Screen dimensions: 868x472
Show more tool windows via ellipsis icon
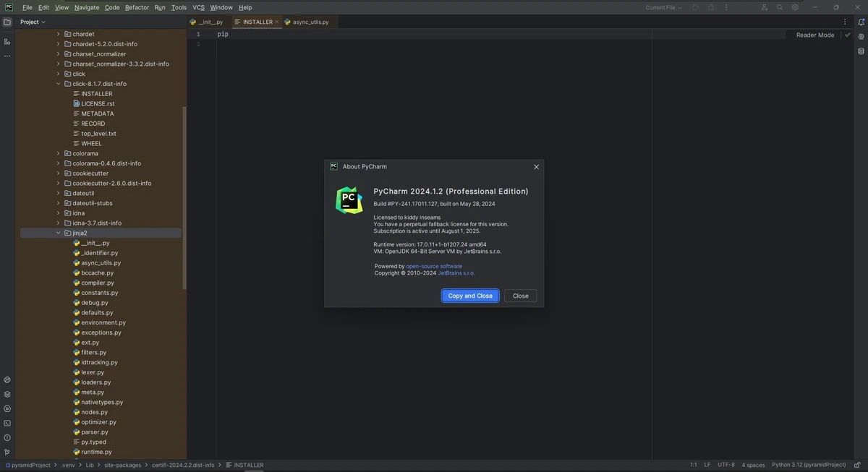coord(7,56)
